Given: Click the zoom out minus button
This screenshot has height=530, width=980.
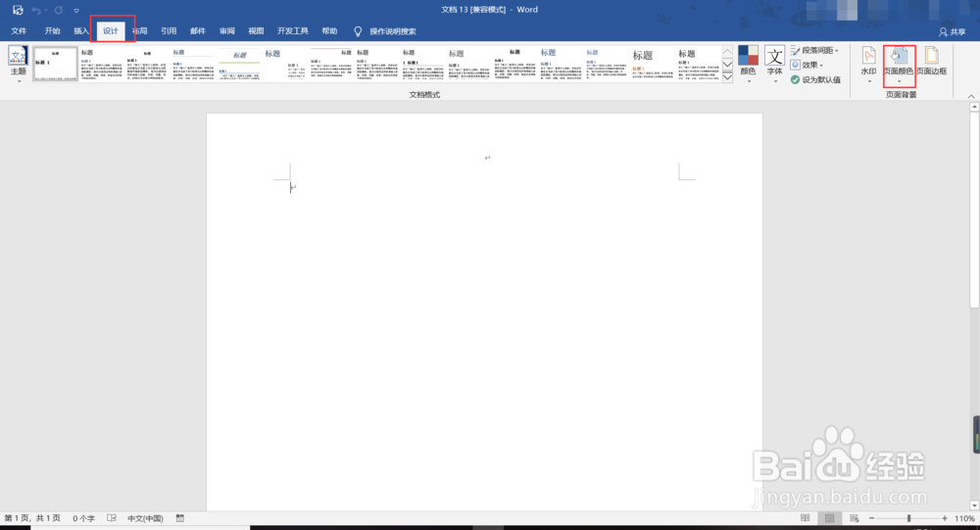Looking at the screenshot, I should (x=871, y=518).
